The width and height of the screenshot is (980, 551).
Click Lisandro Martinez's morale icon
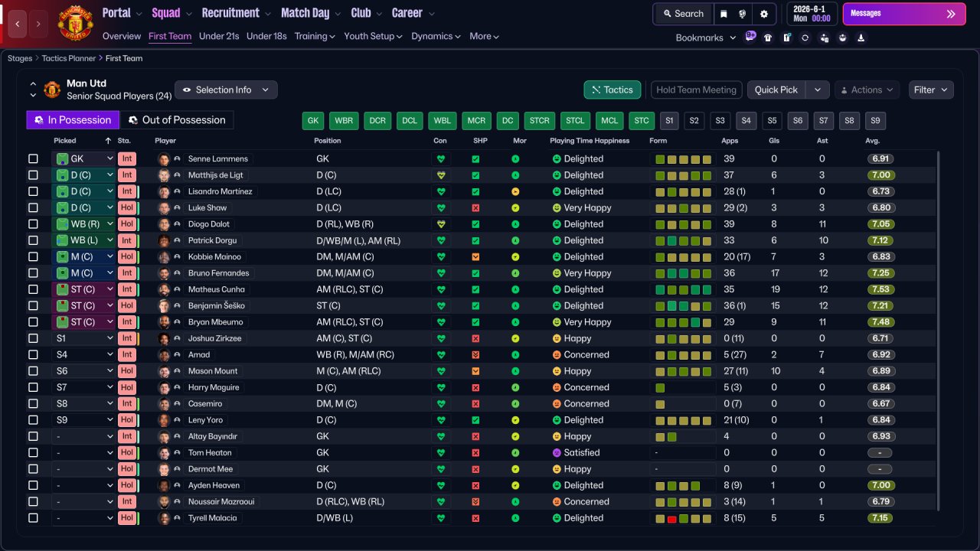click(515, 191)
